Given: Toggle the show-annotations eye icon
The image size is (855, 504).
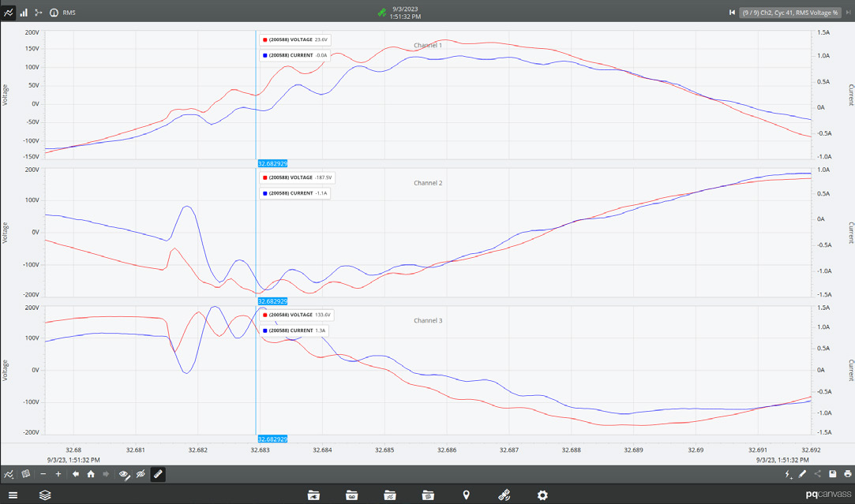Looking at the screenshot, I should pyautogui.click(x=124, y=474).
